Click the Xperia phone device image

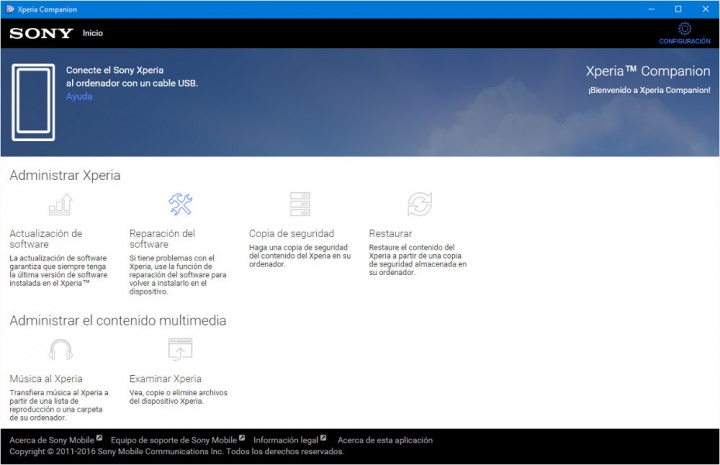[33, 102]
